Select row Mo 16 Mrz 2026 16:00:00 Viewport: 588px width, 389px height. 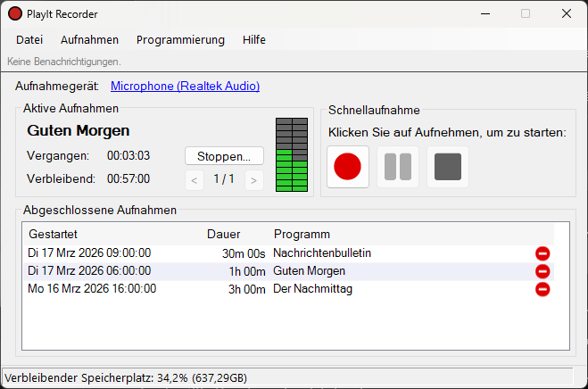pyautogui.click(x=288, y=289)
